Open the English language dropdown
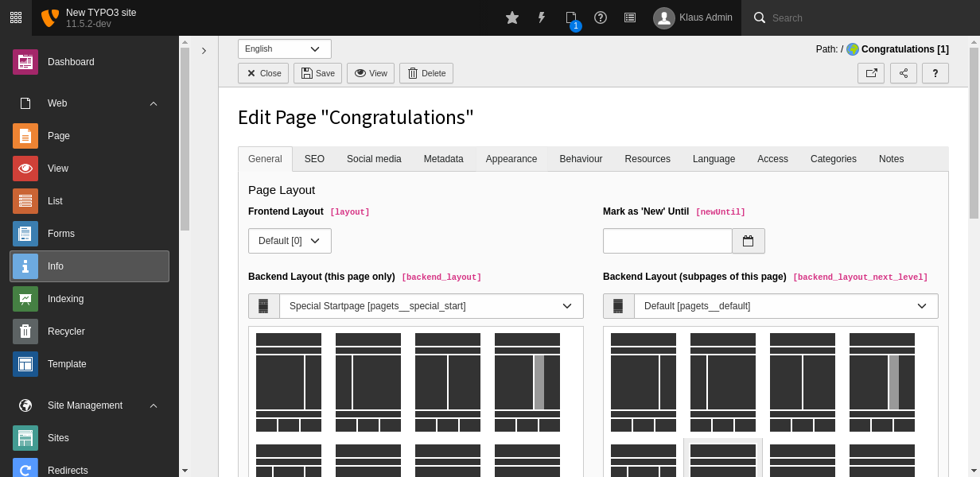This screenshot has height=477, width=980. coord(284,49)
